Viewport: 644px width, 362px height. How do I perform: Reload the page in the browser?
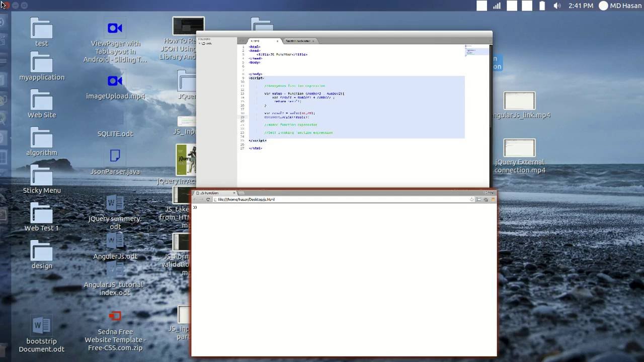click(x=208, y=200)
